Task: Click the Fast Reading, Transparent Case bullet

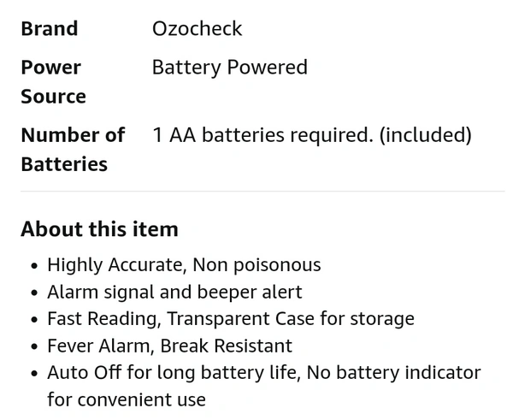Action: [230, 319]
